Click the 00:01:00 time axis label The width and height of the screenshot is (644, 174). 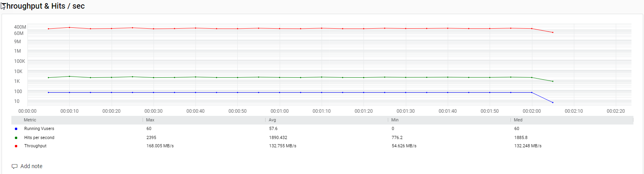click(x=279, y=111)
